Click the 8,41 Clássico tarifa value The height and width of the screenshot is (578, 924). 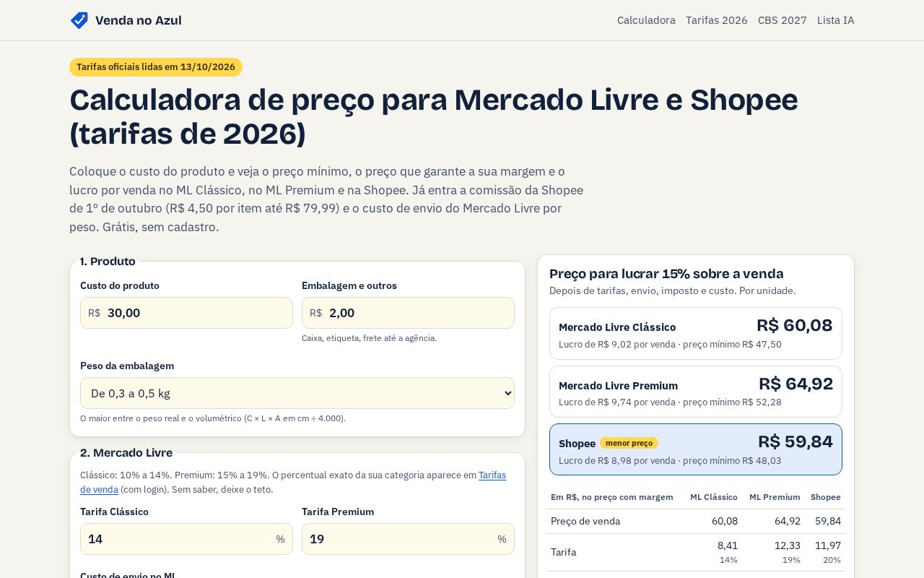[728, 545]
